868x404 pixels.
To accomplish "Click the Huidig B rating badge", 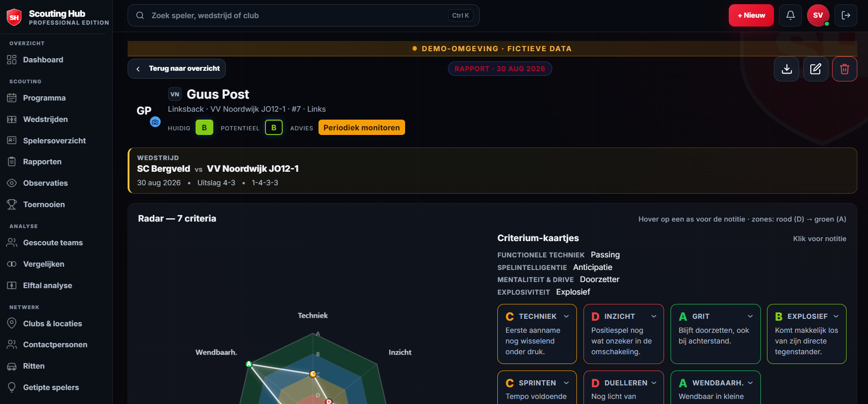I will click(x=204, y=128).
